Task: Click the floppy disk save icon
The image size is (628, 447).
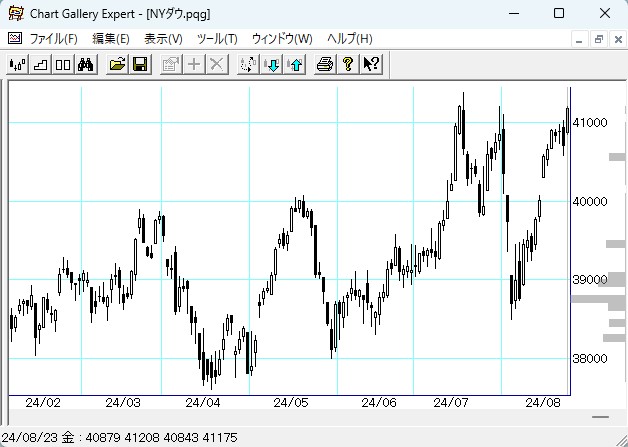Action: tap(140, 64)
